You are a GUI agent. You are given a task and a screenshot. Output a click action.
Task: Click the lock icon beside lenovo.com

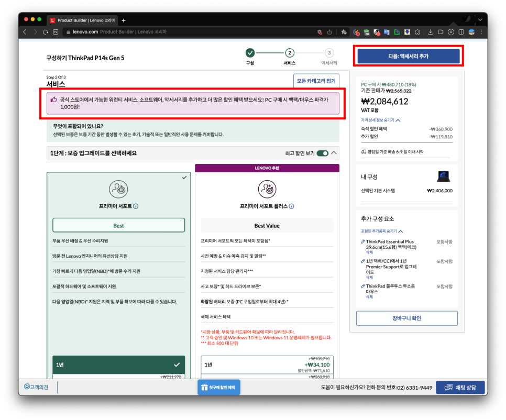[68, 32]
